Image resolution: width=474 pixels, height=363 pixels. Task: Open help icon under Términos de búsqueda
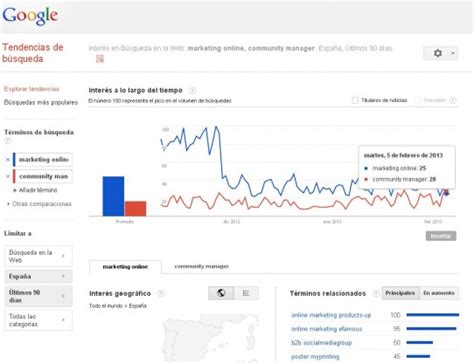(8, 141)
